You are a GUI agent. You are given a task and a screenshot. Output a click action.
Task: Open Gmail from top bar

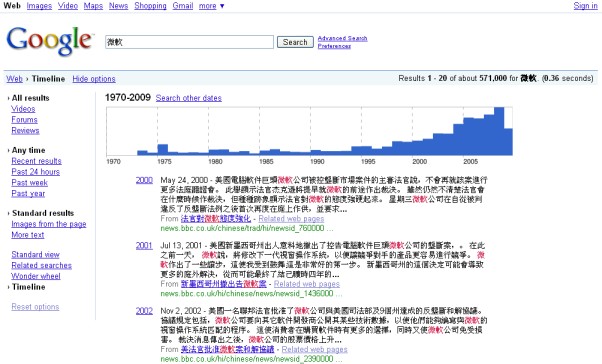pos(183,6)
